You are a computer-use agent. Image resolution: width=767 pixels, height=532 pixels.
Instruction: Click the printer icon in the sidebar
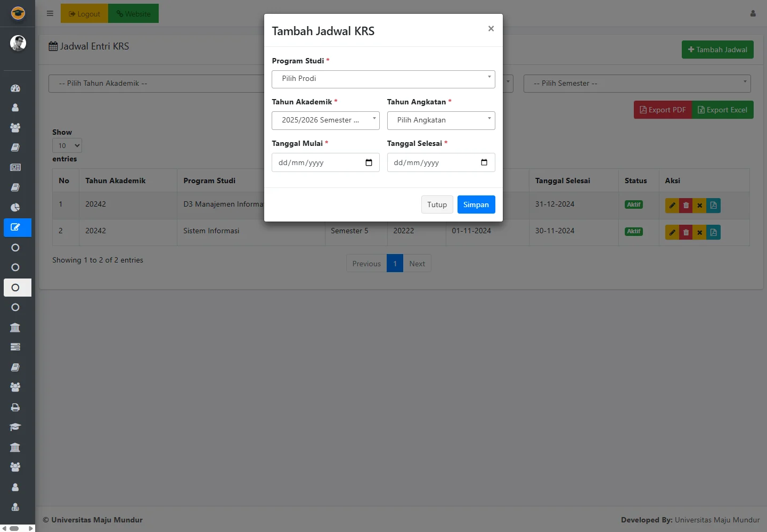click(x=15, y=407)
